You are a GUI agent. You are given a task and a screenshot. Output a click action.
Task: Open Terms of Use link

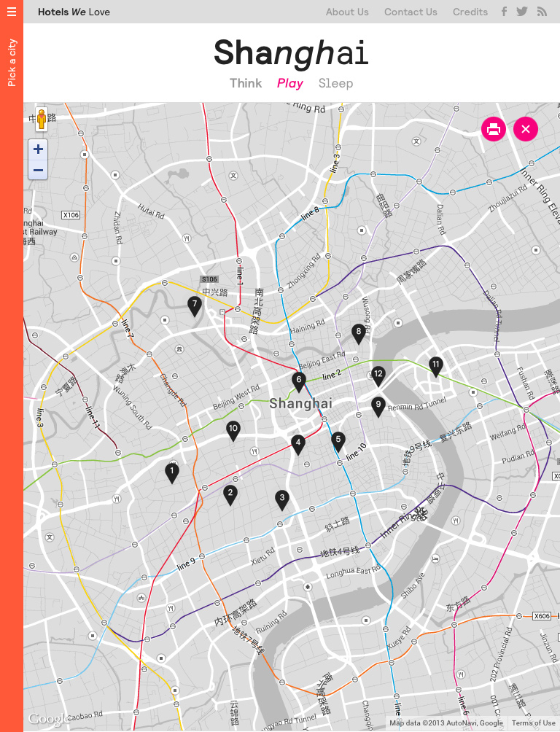[533, 723]
